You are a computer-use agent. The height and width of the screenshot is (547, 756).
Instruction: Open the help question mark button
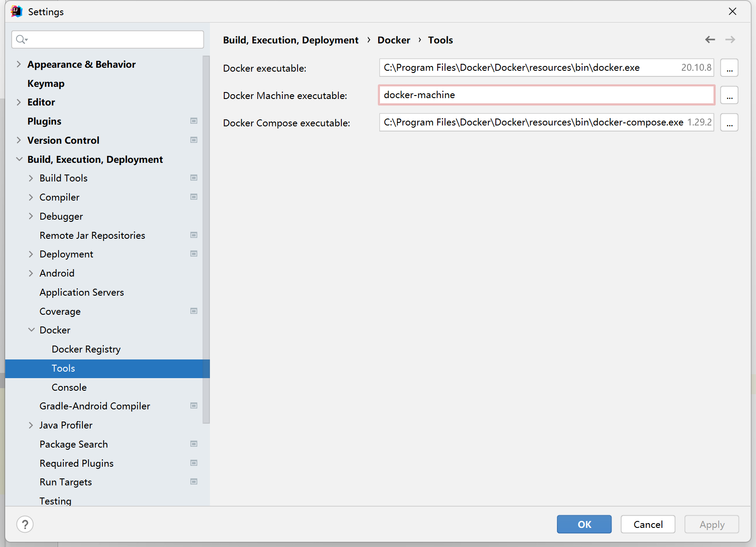pos(25,524)
